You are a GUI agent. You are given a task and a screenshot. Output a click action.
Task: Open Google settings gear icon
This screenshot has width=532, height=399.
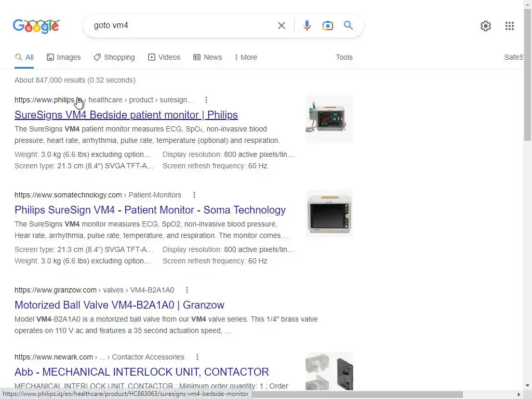pos(486,26)
